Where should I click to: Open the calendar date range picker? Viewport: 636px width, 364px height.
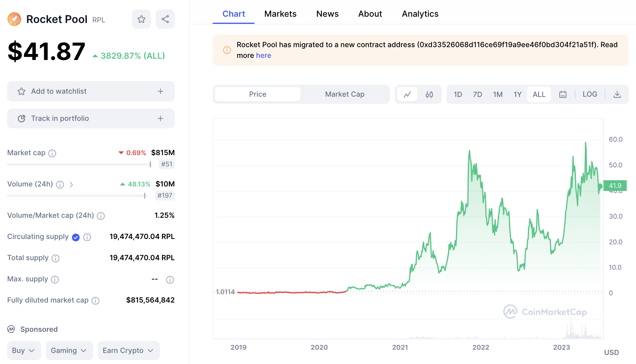[x=563, y=95]
